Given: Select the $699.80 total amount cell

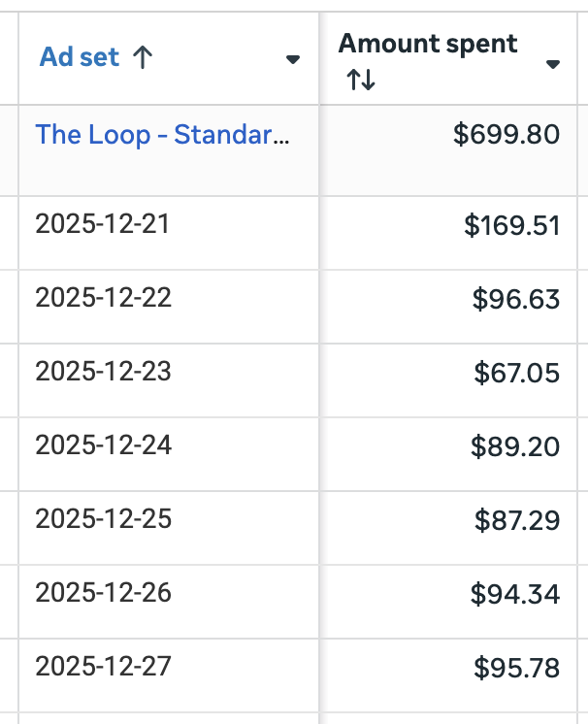Looking at the screenshot, I should pos(506,134).
